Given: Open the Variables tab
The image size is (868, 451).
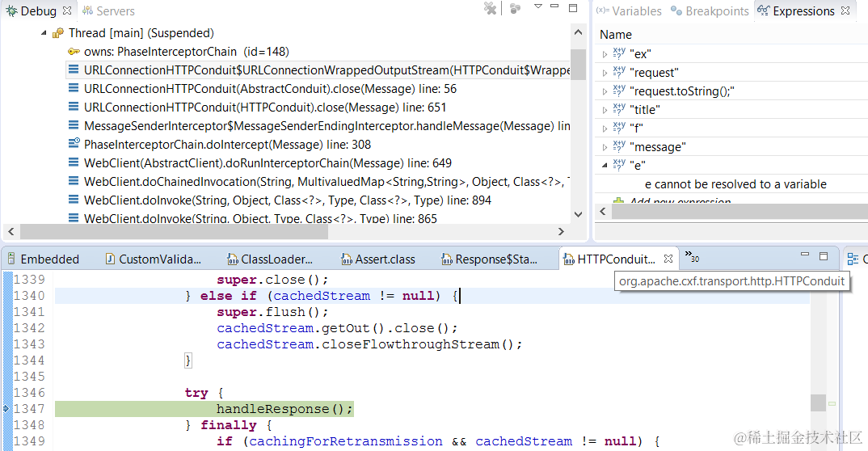Looking at the screenshot, I should [629, 11].
